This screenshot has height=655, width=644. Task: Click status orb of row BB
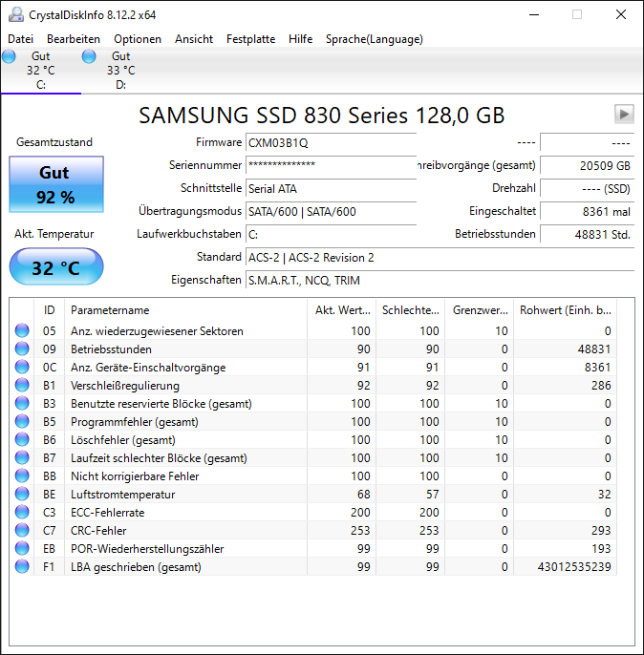(22, 475)
